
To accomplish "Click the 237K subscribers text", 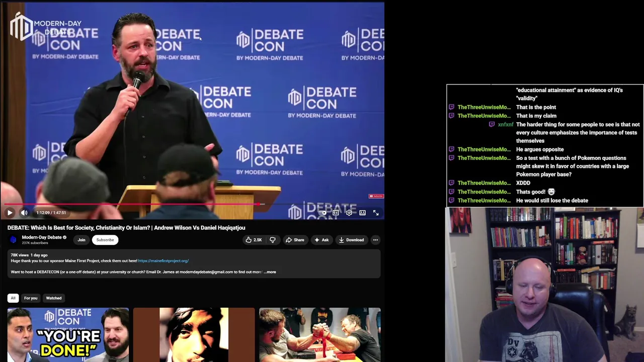I will click(x=35, y=243).
